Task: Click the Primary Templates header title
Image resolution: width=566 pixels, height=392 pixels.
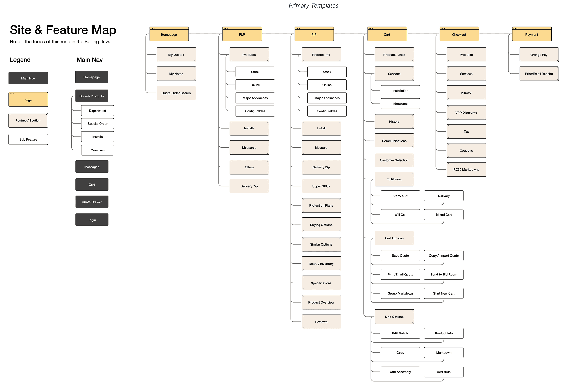Action: [313, 6]
